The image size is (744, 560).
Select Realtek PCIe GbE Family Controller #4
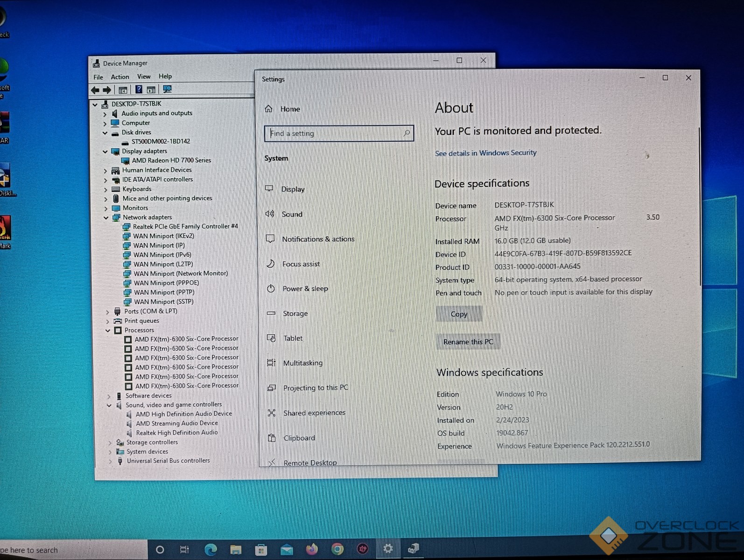click(185, 226)
